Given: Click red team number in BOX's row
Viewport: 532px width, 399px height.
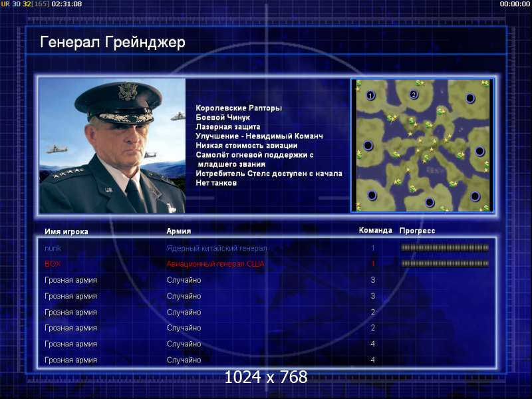Looking at the screenshot, I should click(x=373, y=263).
